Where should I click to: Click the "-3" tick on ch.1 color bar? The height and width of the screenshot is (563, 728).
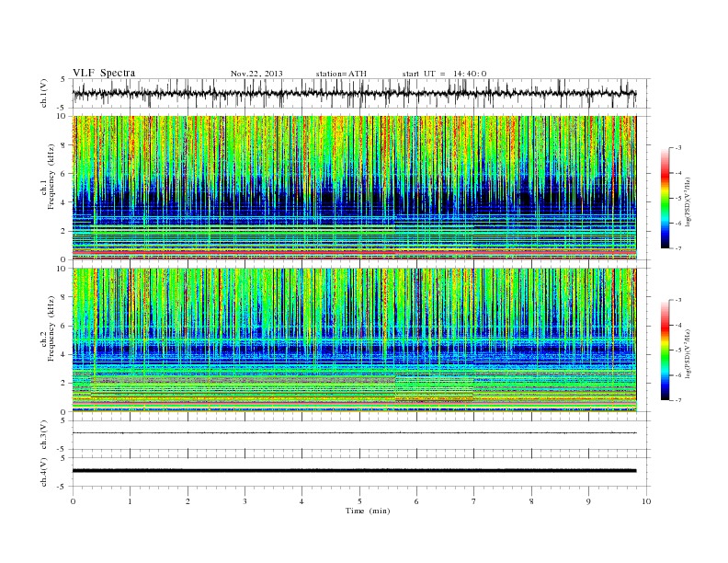coord(677,148)
